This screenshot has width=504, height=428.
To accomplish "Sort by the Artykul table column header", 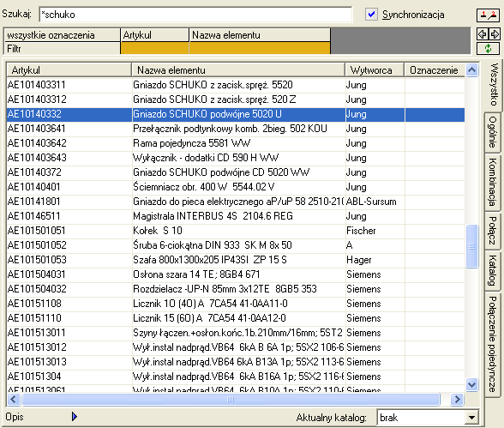I will pyautogui.click(x=69, y=69).
